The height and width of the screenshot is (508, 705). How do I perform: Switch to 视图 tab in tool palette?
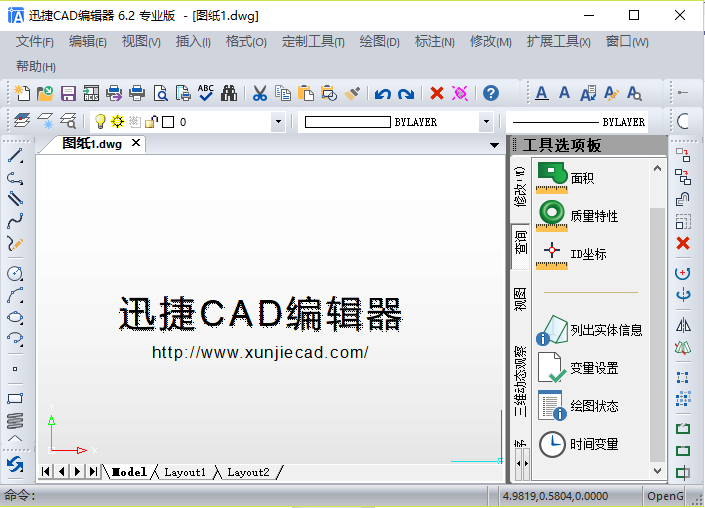point(521,299)
